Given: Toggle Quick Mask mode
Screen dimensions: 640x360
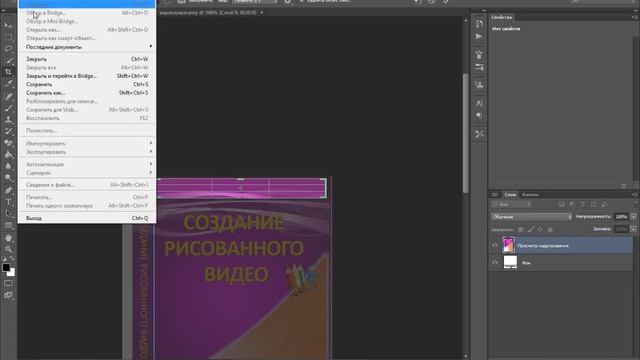Looking at the screenshot, I should (x=8, y=283).
